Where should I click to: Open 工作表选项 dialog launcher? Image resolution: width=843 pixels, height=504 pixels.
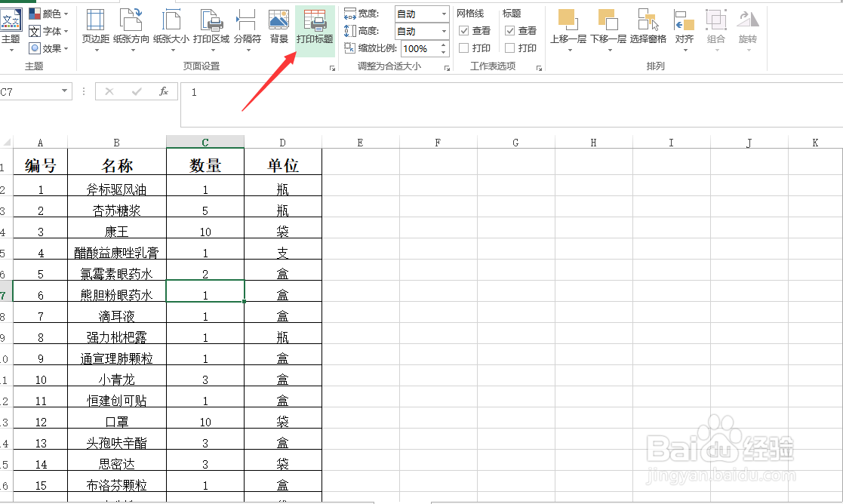[539, 68]
